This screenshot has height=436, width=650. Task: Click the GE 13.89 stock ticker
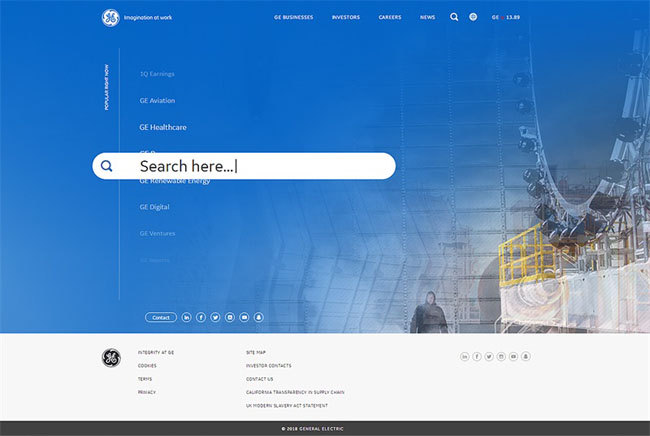coord(506,17)
